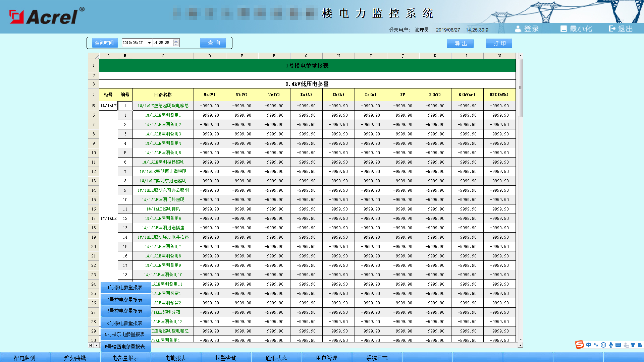Click the PF column header cell
This screenshot has width=644, height=362.
tap(403, 95)
